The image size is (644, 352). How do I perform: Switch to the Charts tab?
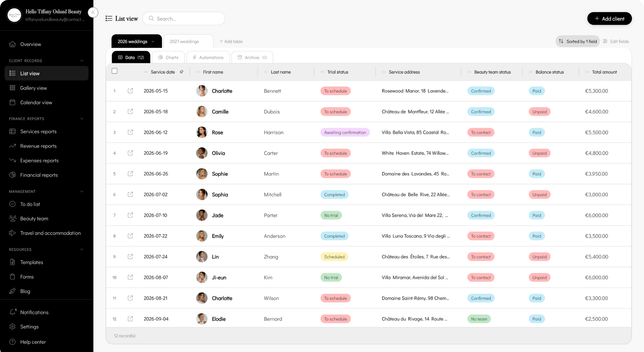168,57
